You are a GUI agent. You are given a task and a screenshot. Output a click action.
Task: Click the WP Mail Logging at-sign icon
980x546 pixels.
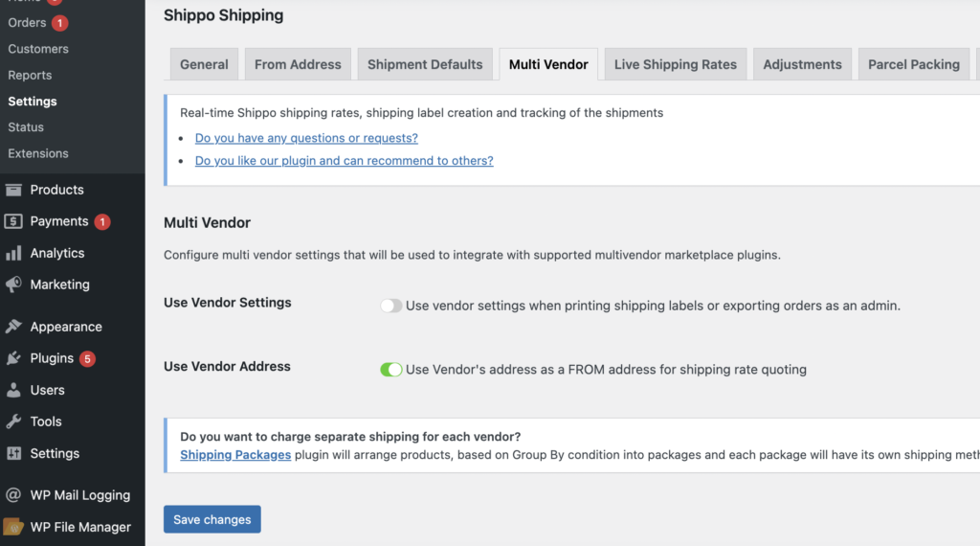[x=13, y=495]
